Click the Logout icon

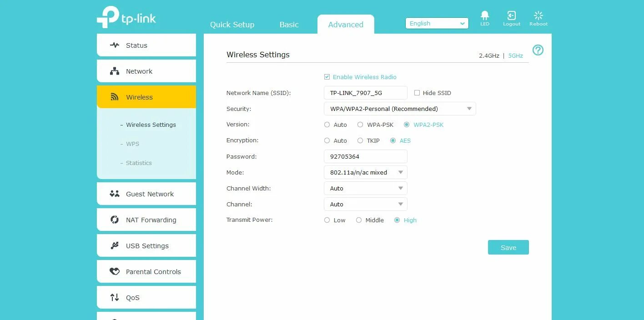[512, 15]
